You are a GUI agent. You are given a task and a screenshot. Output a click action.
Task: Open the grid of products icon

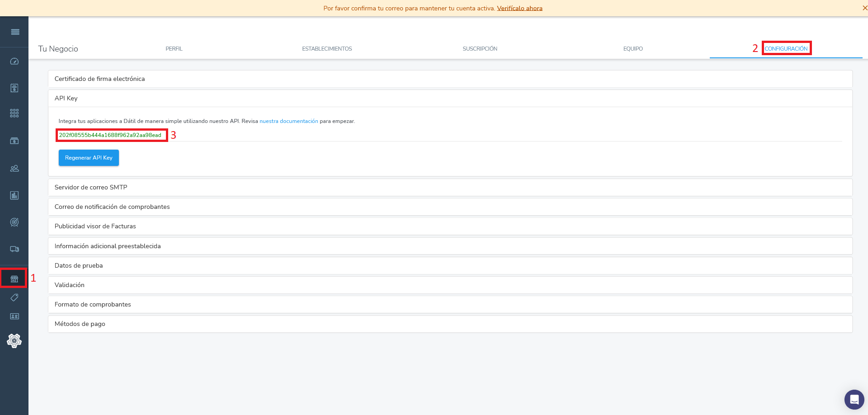pyautogui.click(x=14, y=113)
